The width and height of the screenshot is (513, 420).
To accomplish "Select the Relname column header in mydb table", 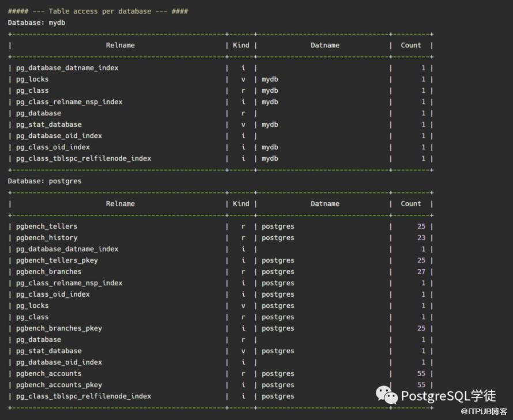I will point(120,45).
